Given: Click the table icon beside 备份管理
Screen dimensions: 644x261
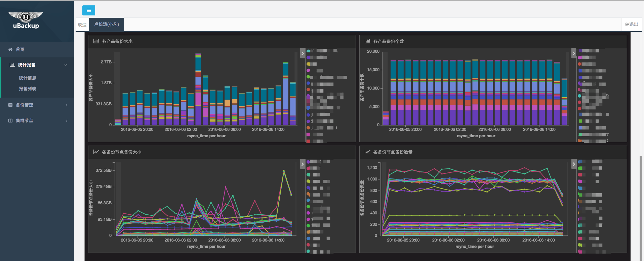Looking at the screenshot, I should click(x=10, y=105).
